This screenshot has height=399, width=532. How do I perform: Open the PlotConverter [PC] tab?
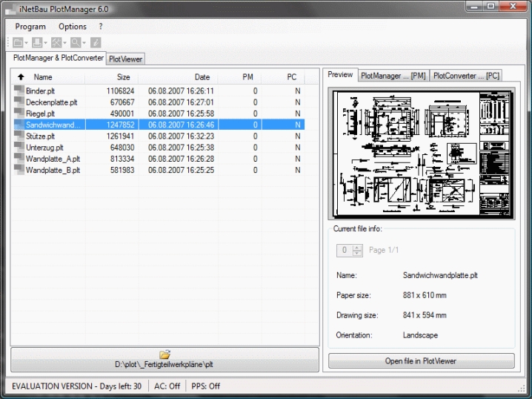[467, 75]
